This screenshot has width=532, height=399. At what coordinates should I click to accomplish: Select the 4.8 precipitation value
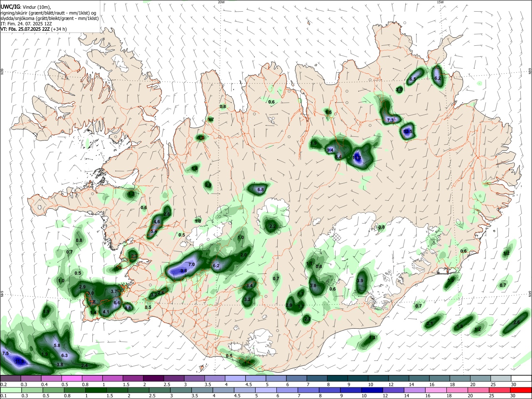point(128,308)
